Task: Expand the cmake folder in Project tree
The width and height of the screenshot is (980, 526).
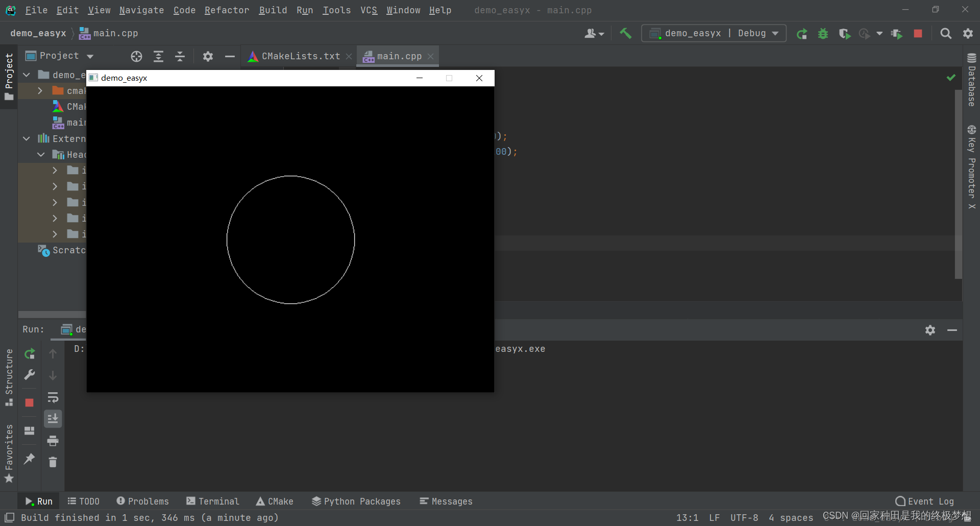Action: [x=40, y=91]
